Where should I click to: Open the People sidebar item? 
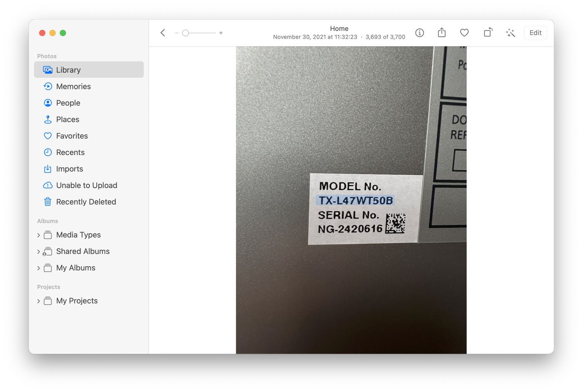[x=68, y=103]
